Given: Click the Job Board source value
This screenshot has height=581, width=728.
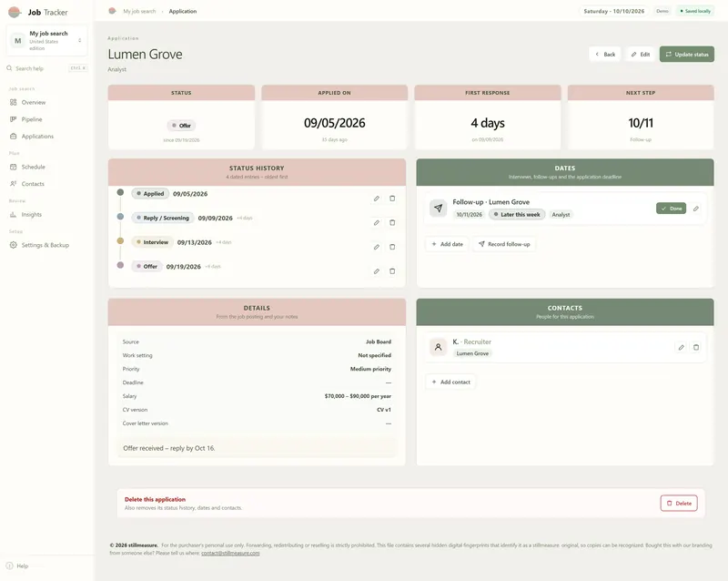Looking at the screenshot, I should 379,342.
